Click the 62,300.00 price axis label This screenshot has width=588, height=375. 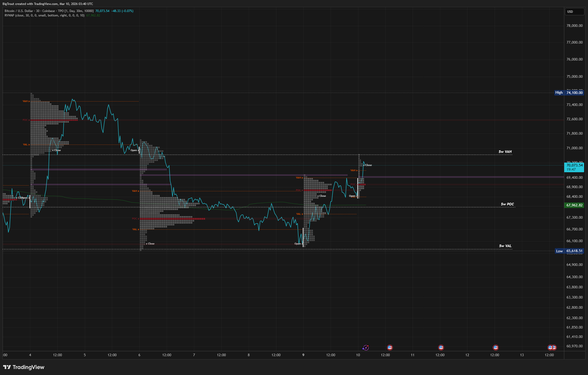tap(574, 318)
